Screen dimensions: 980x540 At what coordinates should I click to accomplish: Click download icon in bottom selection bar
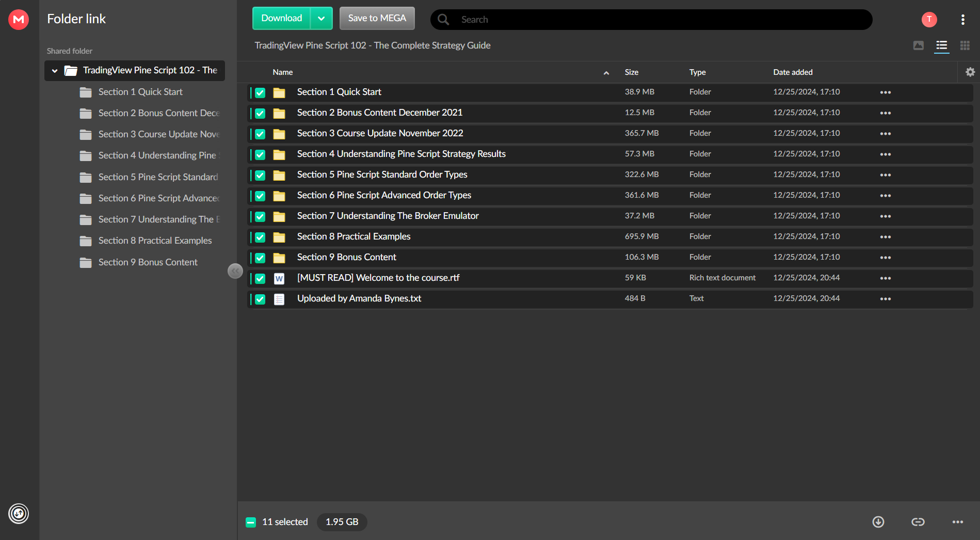[x=878, y=522]
